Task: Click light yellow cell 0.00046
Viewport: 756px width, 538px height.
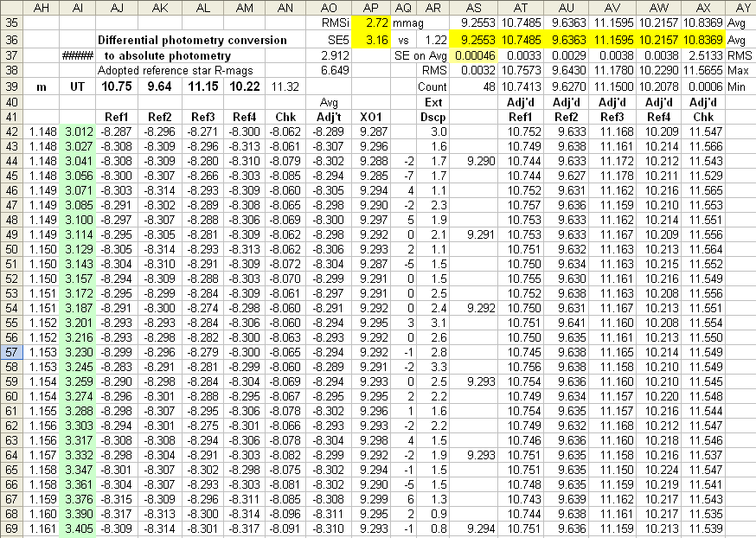Action: (473, 56)
